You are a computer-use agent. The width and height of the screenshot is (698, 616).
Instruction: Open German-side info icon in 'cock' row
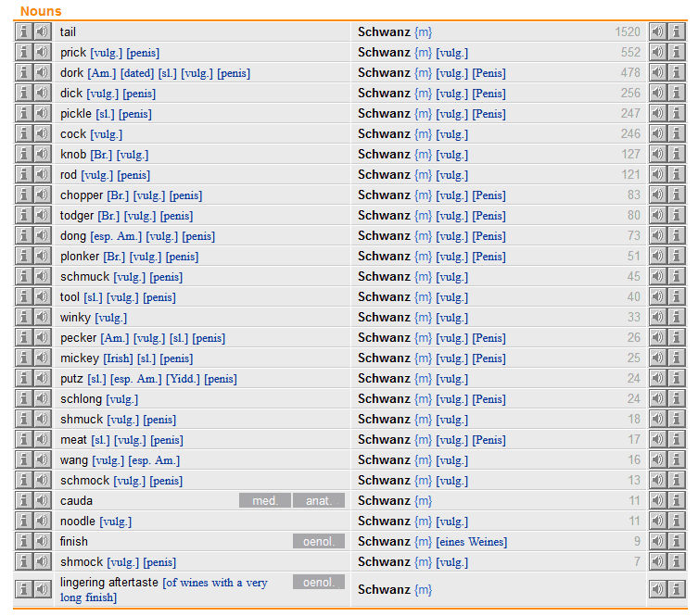click(x=676, y=134)
